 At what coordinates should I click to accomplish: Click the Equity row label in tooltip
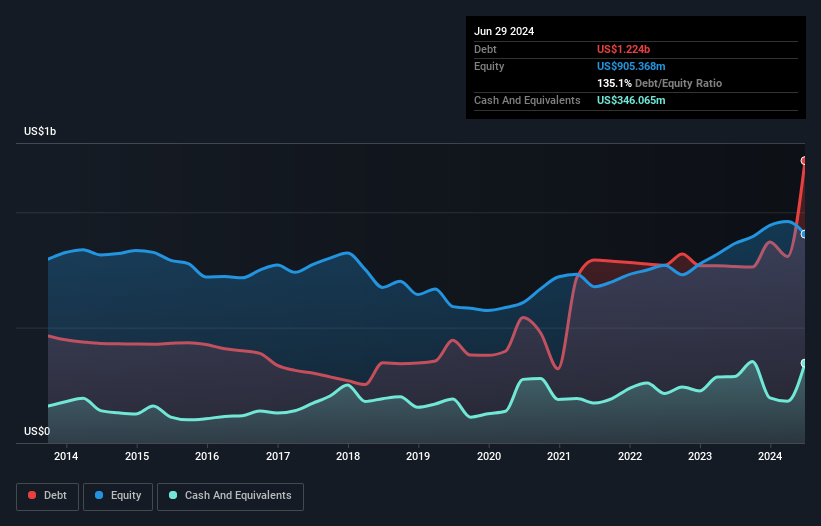(x=489, y=66)
